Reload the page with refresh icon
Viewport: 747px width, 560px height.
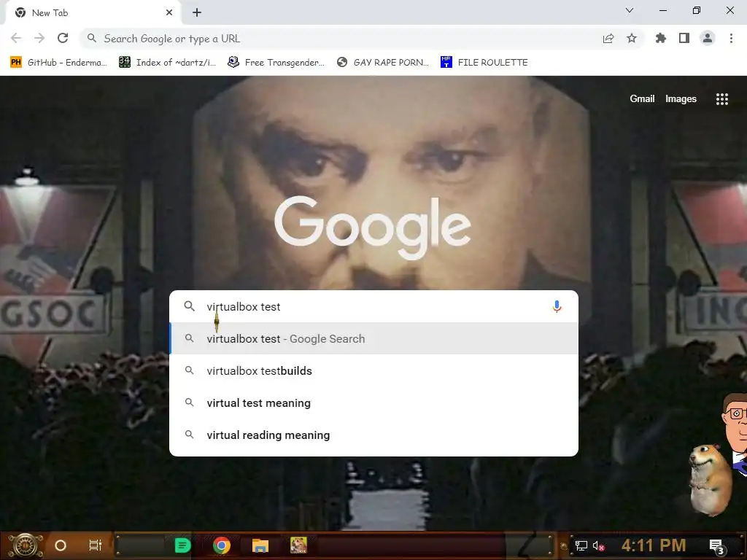[63, 38]
